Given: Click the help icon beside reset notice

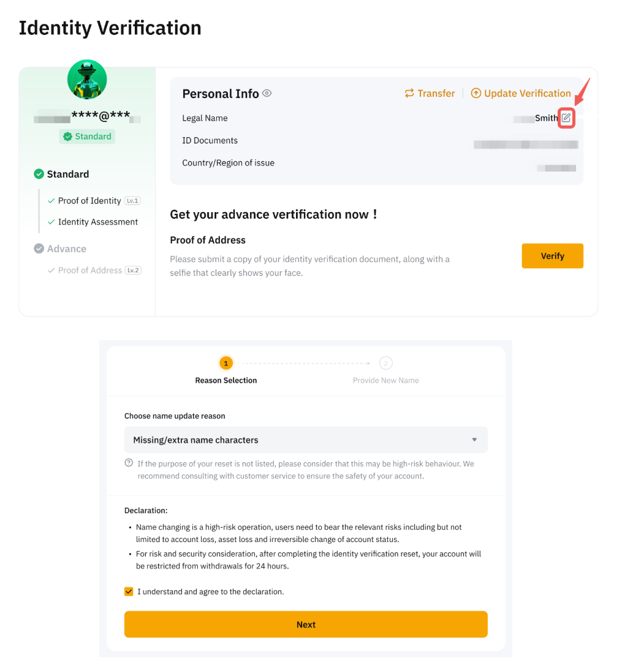Looking at the screenshot, I should pos(129,463).
